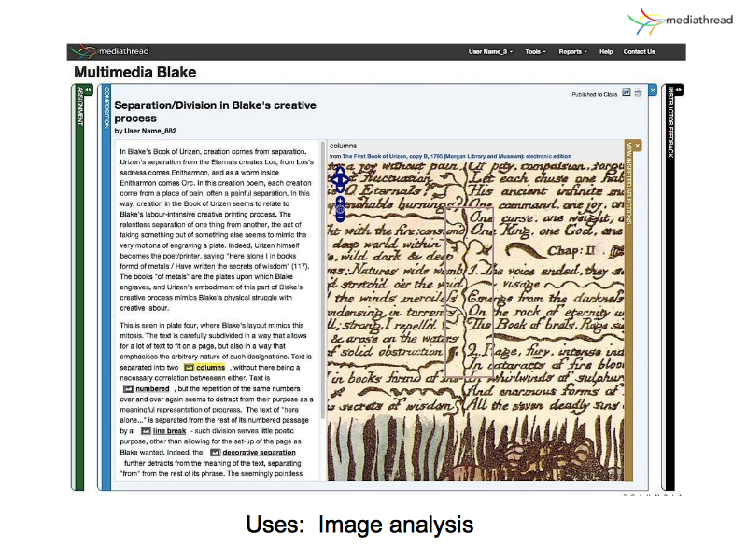747x560 pixels.
Task: Go to Contact Us in navbar
Action: click(x=639, y=52)
